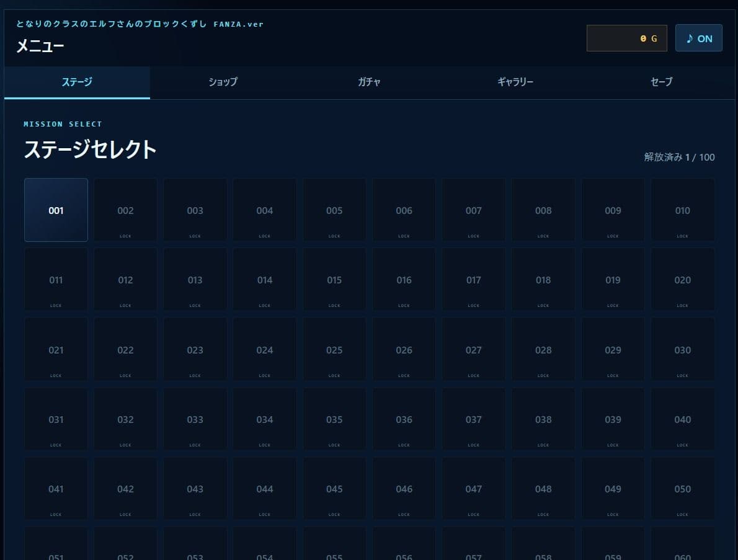
Task: Select locked stage 003
Action: (x=195, y=210)
